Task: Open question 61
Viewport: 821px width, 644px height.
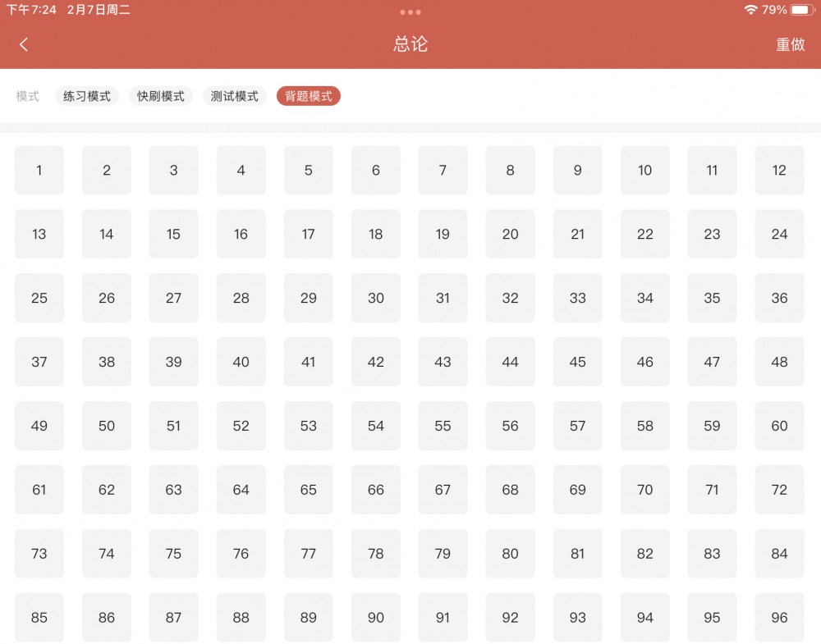Action: [39, 489]
